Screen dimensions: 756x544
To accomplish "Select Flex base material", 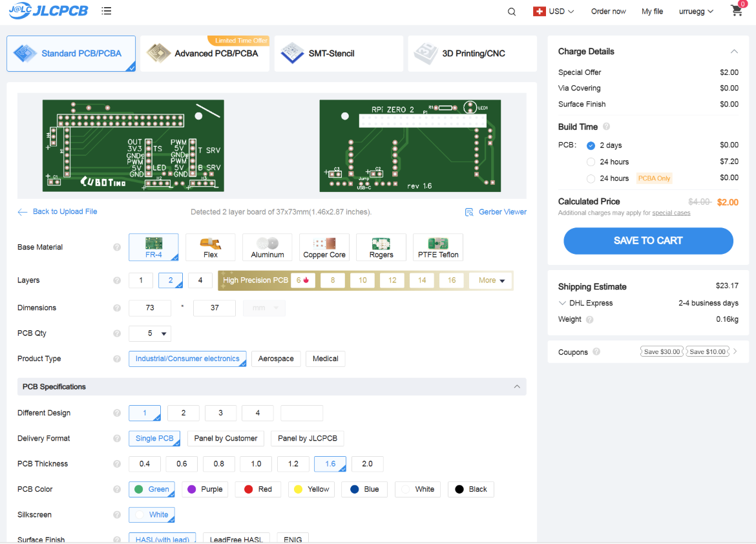I will coord(210,247).
